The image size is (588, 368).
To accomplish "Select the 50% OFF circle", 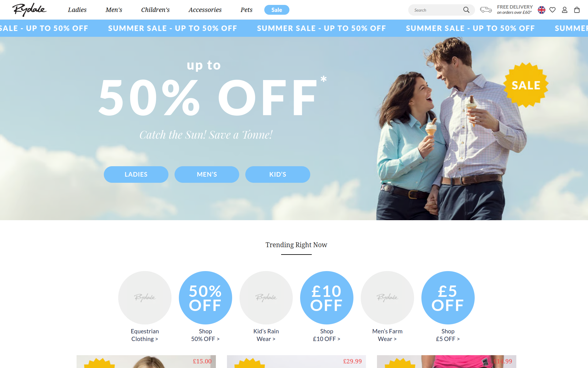I will pos(205,298).
